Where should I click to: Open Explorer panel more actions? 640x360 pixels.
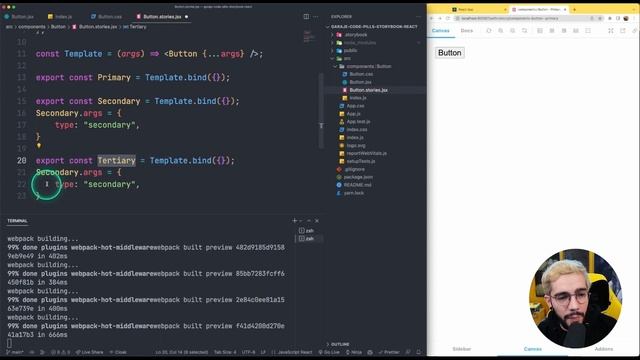pyautogui.click(x=418, y=17)
